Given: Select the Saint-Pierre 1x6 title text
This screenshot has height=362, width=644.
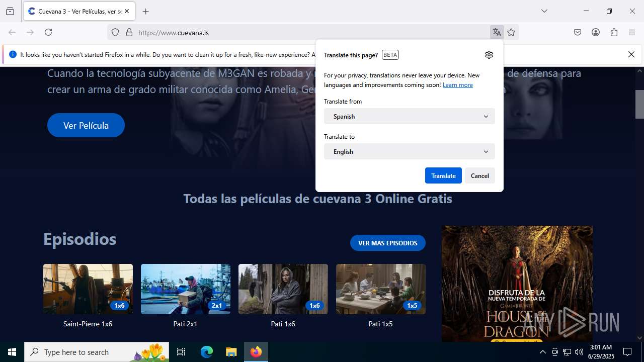Looking at the screenshot, I should click(88, 324).
